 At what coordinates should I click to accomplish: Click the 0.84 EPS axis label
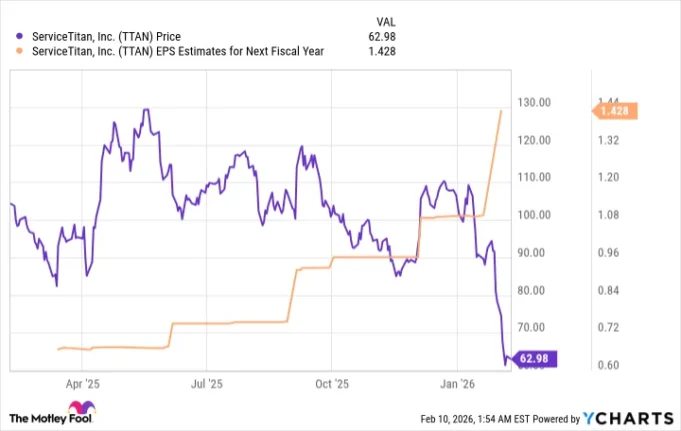tap(608, 290)
